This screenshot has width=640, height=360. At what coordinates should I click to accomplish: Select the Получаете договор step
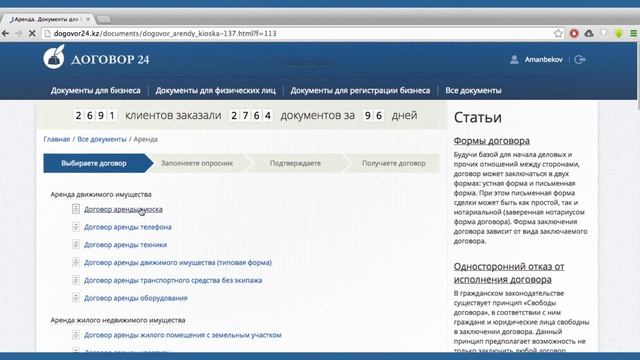393,163
